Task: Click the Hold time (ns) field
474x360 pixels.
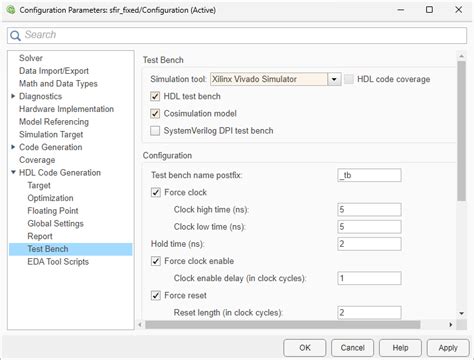Action: click(x=369, y=244)
